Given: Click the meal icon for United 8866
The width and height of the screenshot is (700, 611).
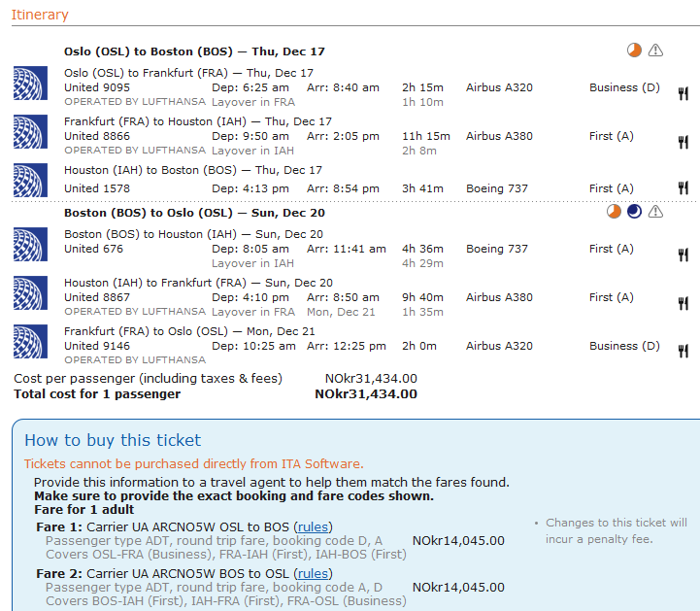Looking at the screenshot, I should 683,142.
